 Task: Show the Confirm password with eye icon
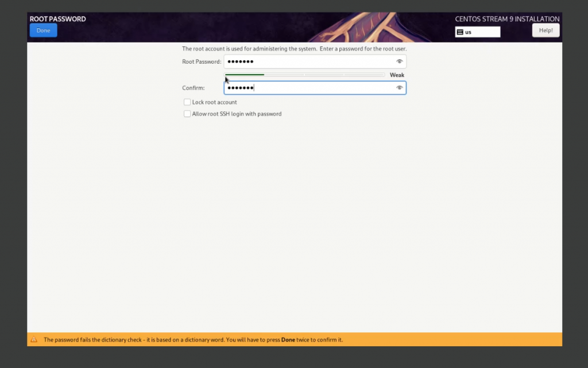(x=399, y=88)
